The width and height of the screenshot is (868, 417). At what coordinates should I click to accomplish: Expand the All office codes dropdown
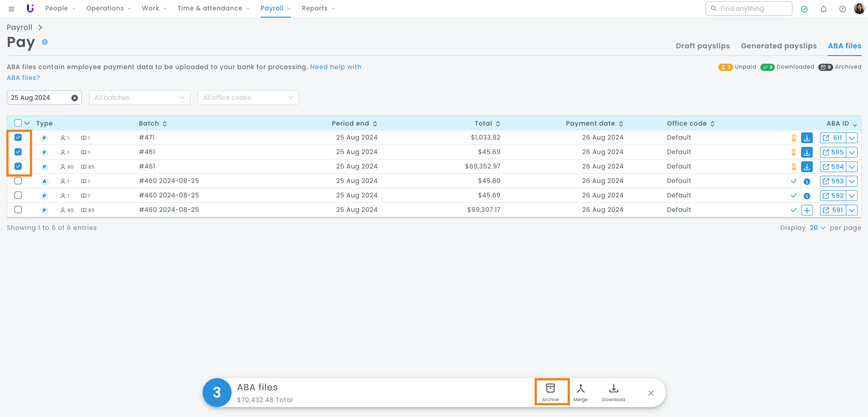248,98
